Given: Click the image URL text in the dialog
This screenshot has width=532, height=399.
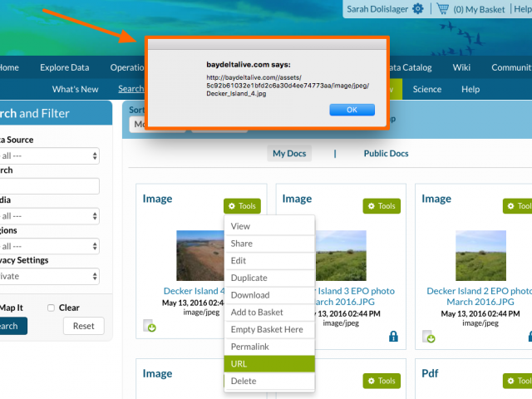Looking at the screenshot, I should click(288, 86).
